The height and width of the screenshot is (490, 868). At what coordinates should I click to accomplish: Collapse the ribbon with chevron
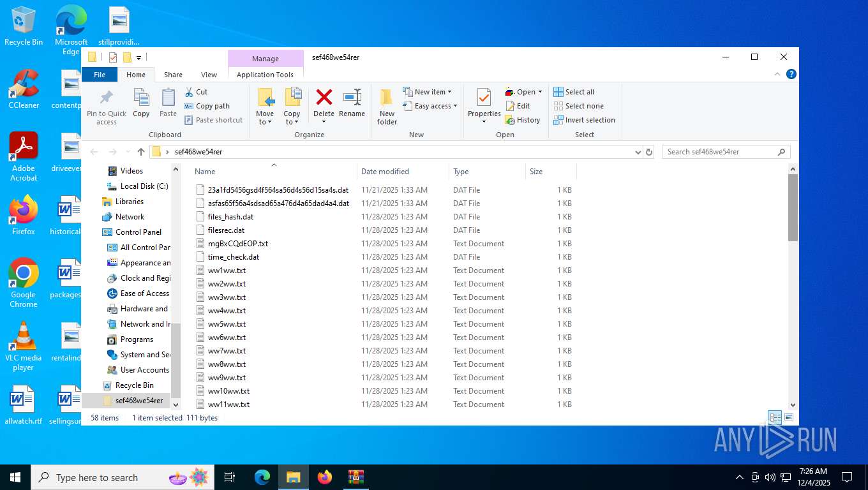click(x=778, y=74)
